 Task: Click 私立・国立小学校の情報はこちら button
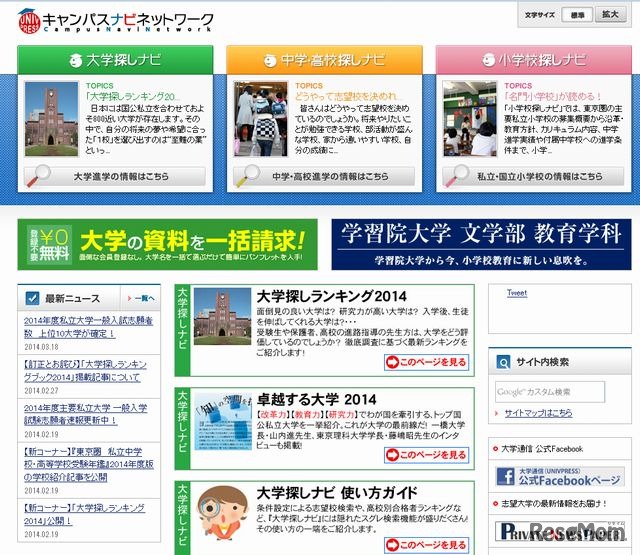[x=533, y=176]
